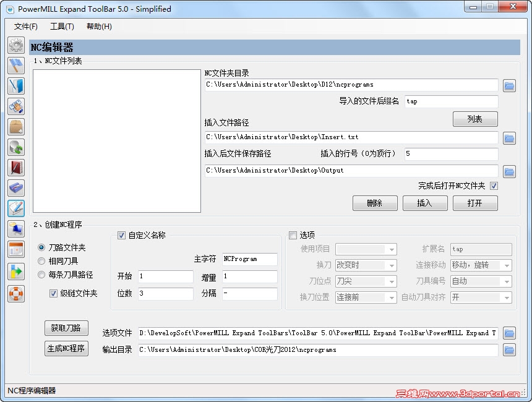Image resolution: width=532 pixels, height=402 pixels.
Task: Browse for the 输出目录 output directory
Action: coord(509,350)
